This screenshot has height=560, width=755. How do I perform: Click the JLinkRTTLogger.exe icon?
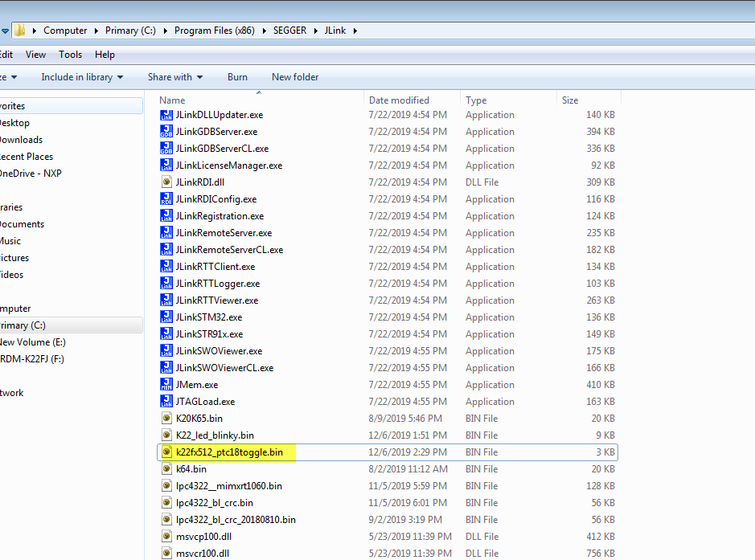166,284
